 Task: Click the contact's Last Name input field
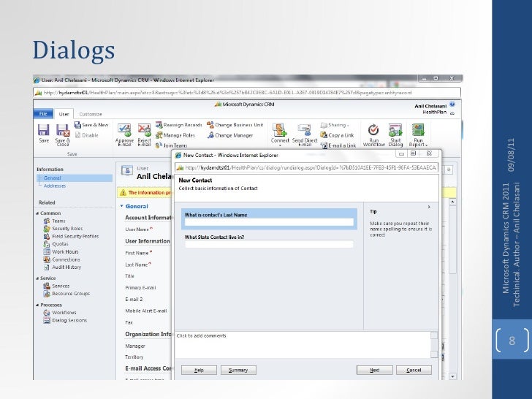point(269,222)
